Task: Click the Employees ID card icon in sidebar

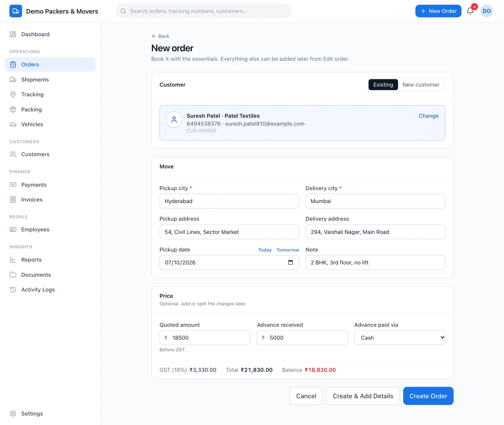Action: point(13,229)
